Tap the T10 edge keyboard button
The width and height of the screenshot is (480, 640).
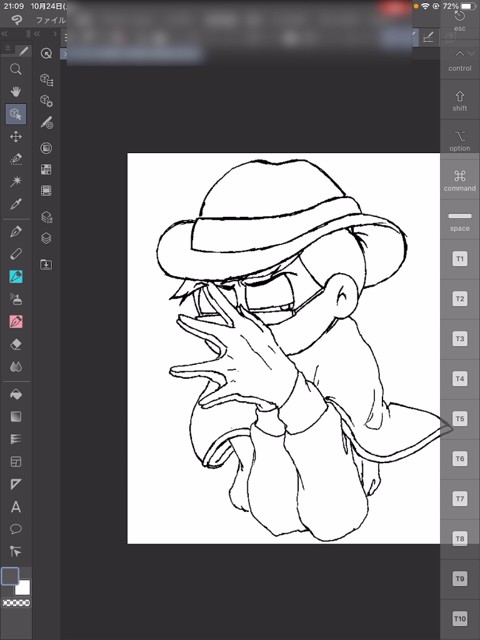[x=460, y=619]
